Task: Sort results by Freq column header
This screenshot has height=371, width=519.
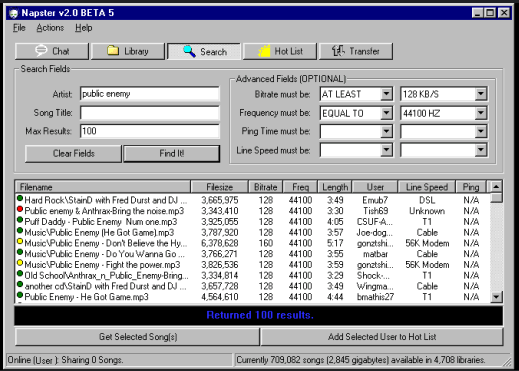Action: click(x=300, y=187)
